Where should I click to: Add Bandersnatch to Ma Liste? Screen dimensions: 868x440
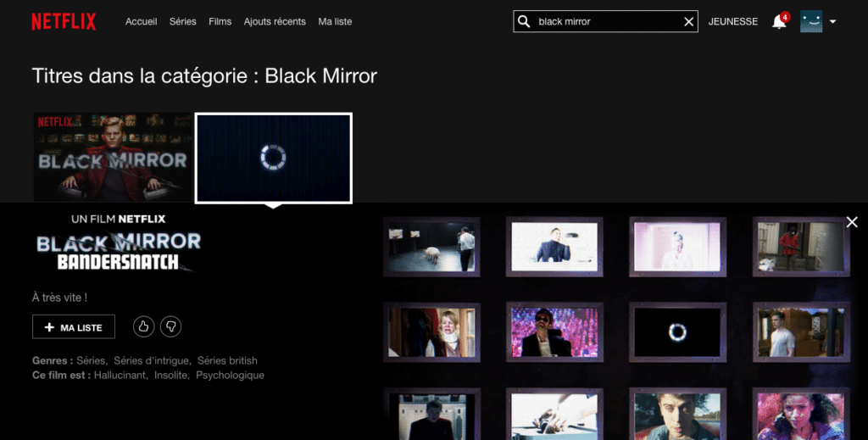tap(74, 327)
